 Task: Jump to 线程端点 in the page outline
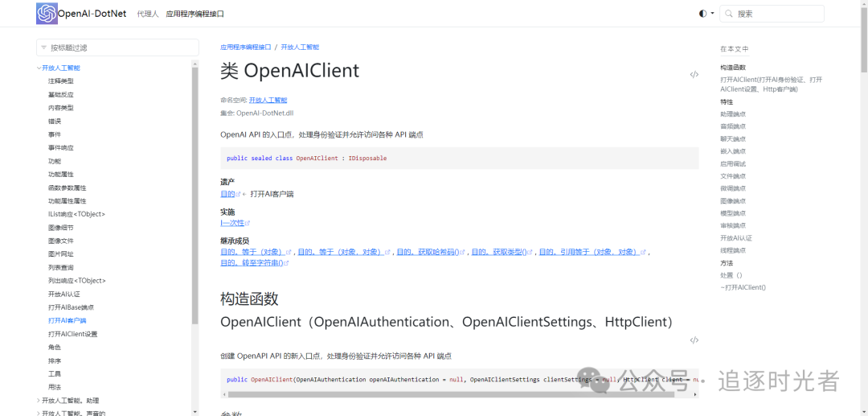click(733, 250)
